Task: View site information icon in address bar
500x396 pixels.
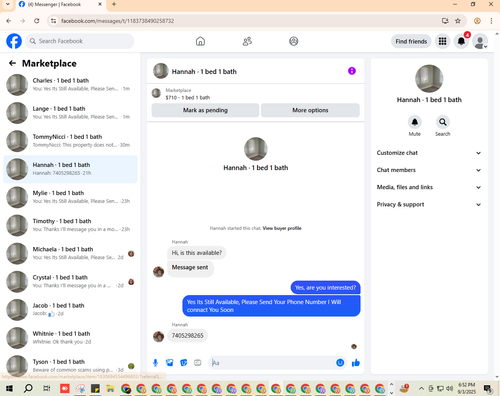Action: click(x=53, y=21)
